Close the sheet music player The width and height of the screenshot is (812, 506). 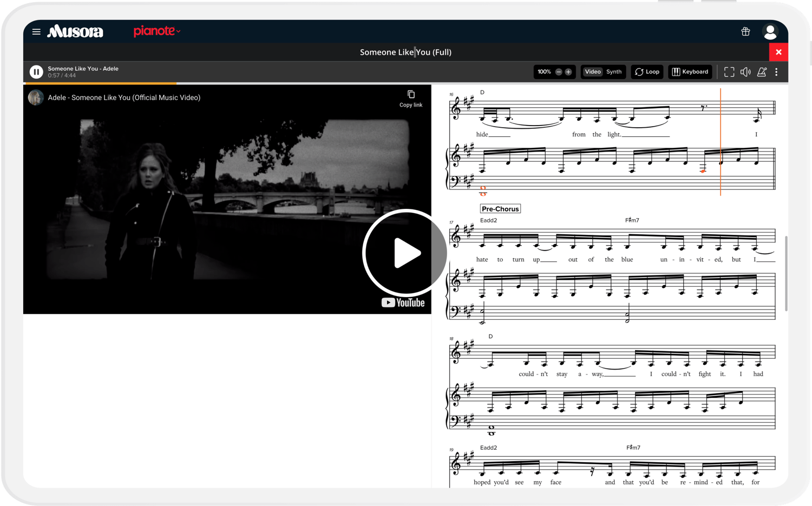tap(778, 52)
